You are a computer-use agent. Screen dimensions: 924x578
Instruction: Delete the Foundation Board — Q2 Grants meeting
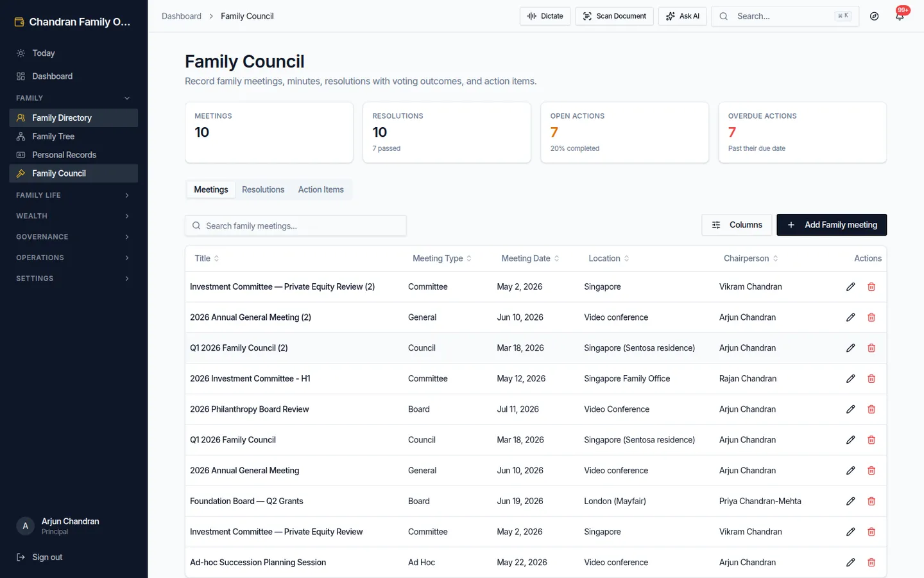(x=871, y=501)
